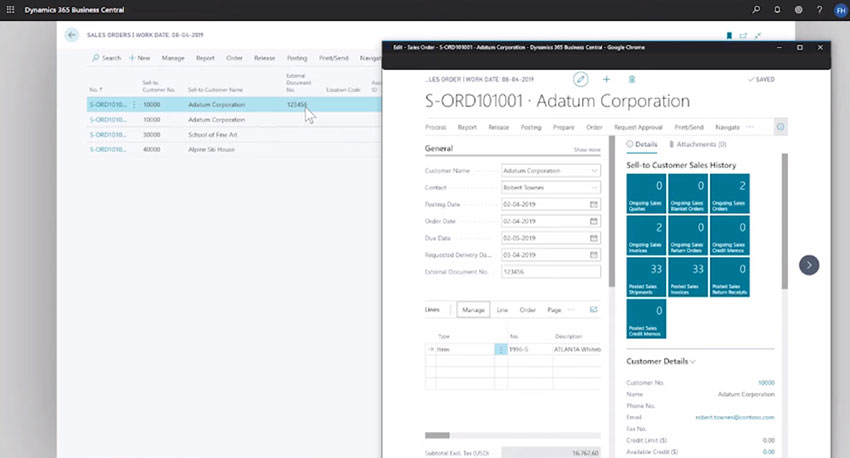Collapse the Sales Orders page with arrows icon
Viewport: 850px width, 458px height.
point(758,36)
